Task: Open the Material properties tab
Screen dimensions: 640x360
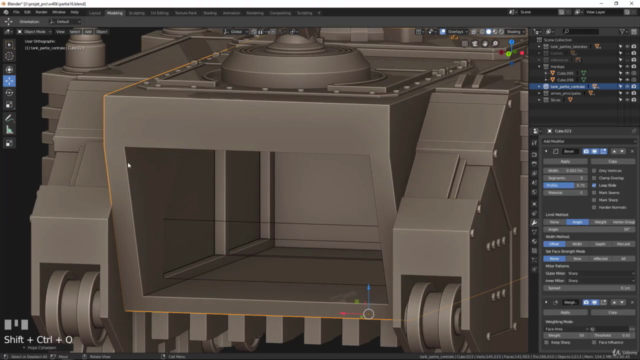Action: (x=534, y=241)
